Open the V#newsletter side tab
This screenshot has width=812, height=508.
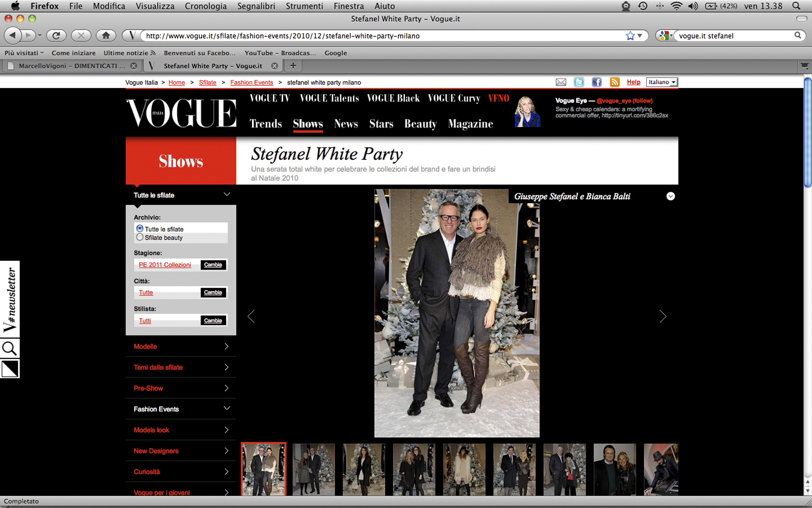coord(10,299)
